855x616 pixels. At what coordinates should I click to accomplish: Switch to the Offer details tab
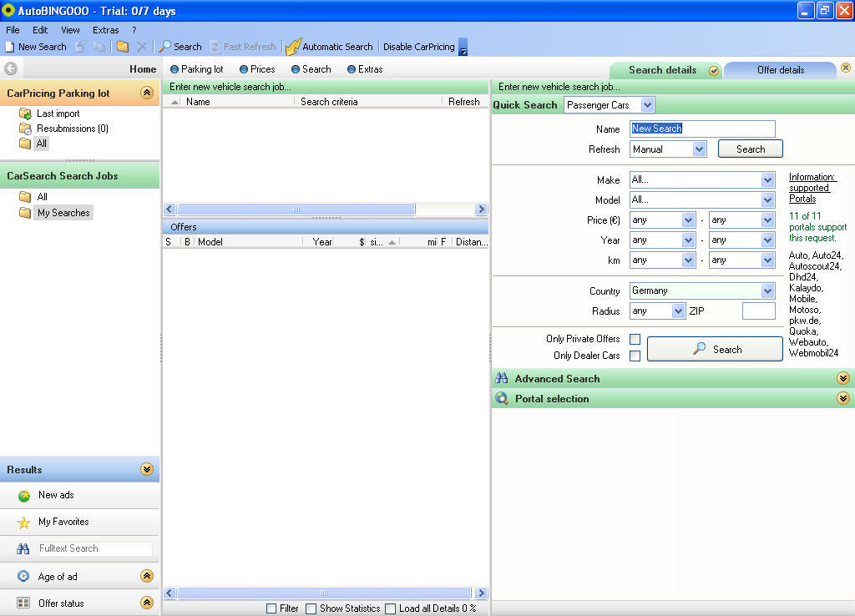pos(780,70)
